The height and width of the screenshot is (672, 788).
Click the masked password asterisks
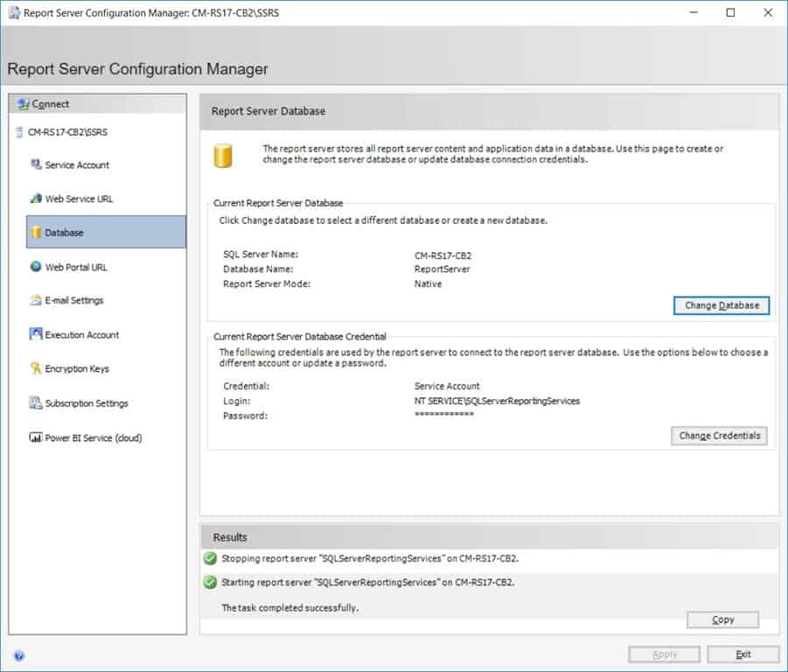(443, 414)
